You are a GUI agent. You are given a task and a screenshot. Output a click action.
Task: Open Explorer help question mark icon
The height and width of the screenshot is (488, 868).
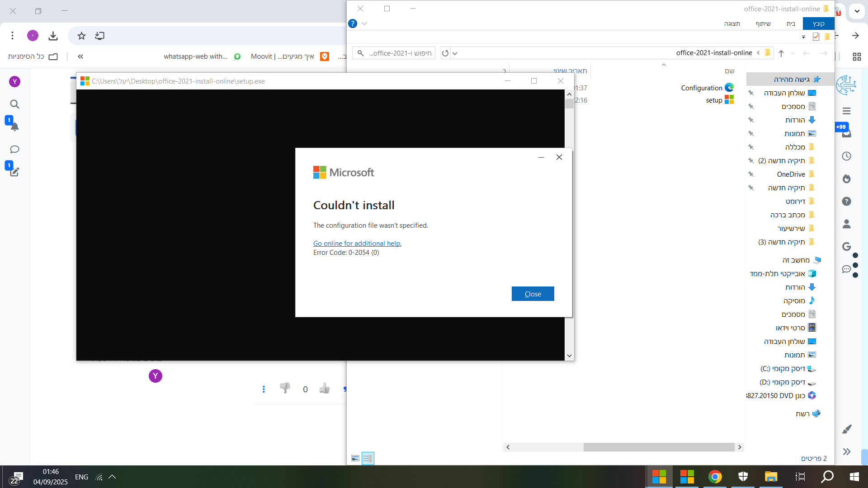pyautogui.click(x=353, y=23)
